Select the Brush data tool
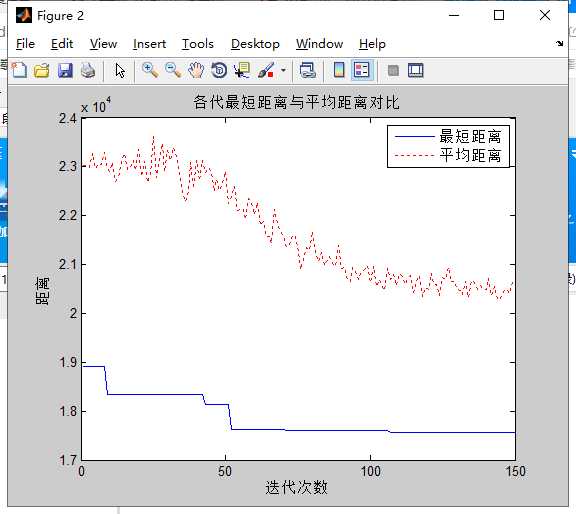This screenshot has width=576, height=514. tap(266, 70)
